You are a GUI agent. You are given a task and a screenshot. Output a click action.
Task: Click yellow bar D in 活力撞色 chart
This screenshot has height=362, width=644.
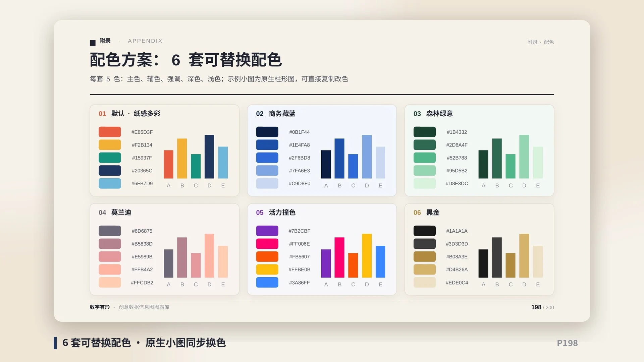pyautogui.click(x=367, y=255)
